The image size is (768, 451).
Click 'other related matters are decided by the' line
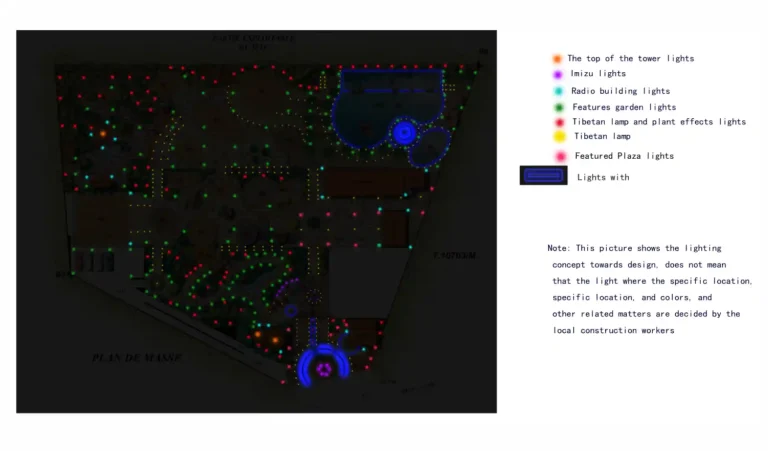[646, 314]
